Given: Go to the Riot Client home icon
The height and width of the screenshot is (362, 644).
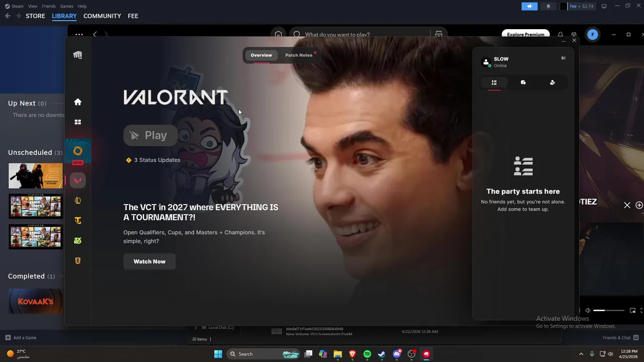Looking at the screenshot, I should [77, 102].
